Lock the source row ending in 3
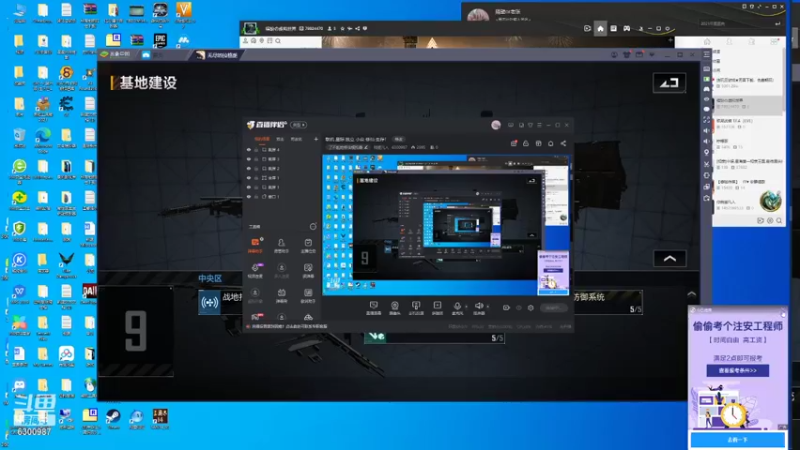The width and height of the screenshot is (800, 450). [x=256, y=159]
